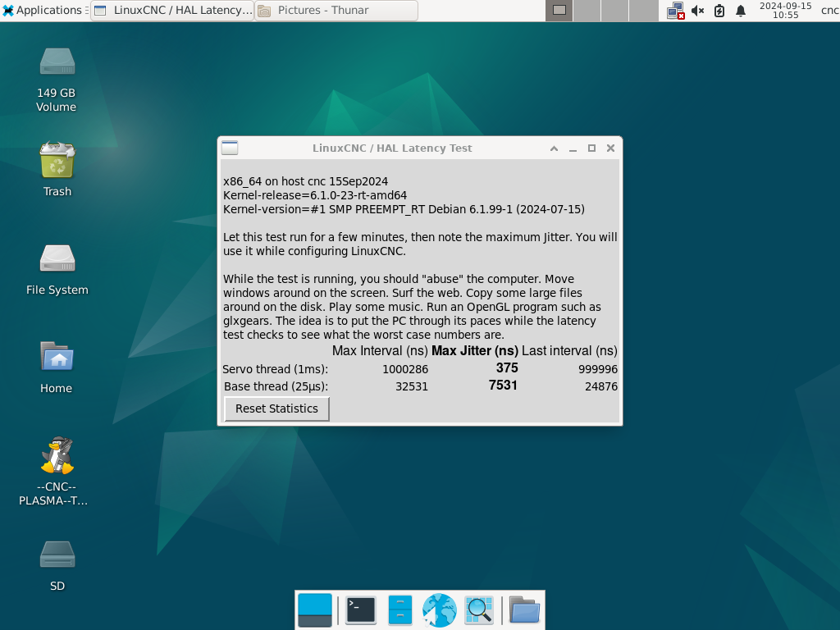Click Servo thread last interval 999996
Viewport: 840px width, 630px height.
[598, 369]
